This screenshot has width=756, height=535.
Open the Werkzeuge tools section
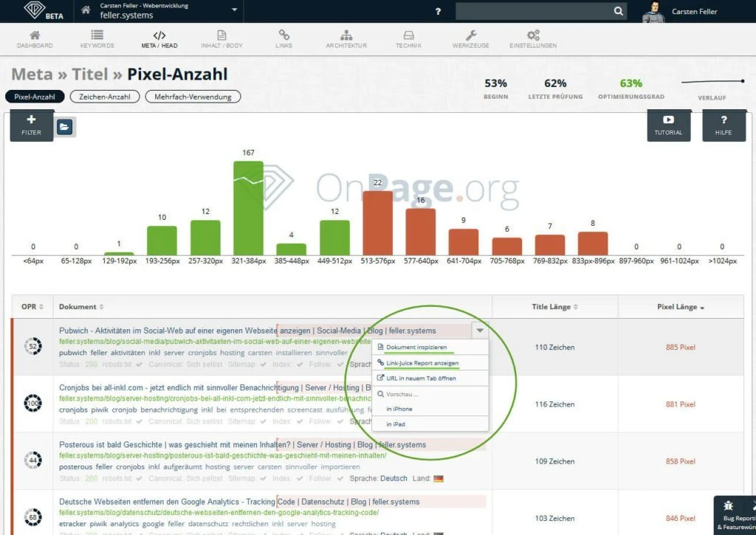(470, 39)
